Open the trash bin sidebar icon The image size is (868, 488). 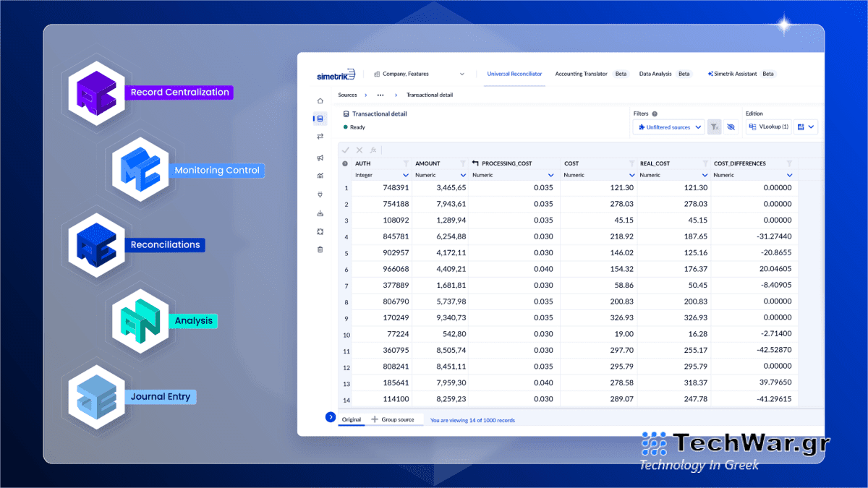pyautogui.click(x=320, y=249)
